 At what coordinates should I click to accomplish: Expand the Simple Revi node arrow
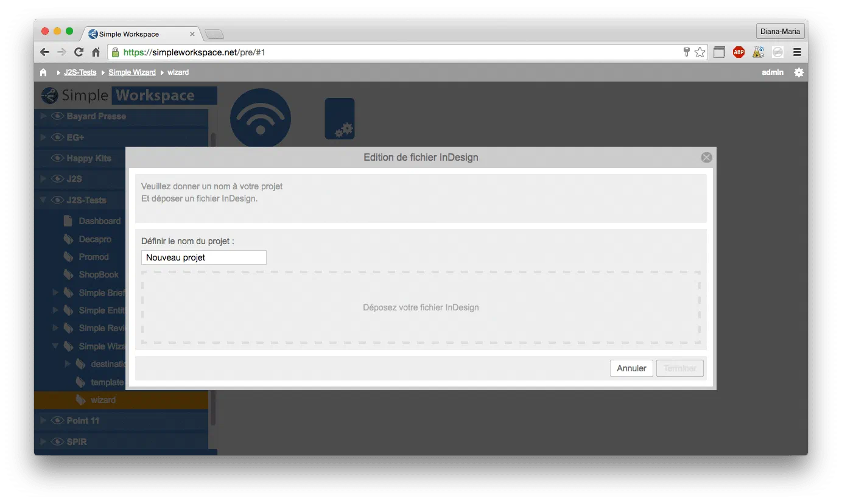[x=55, y=328]
